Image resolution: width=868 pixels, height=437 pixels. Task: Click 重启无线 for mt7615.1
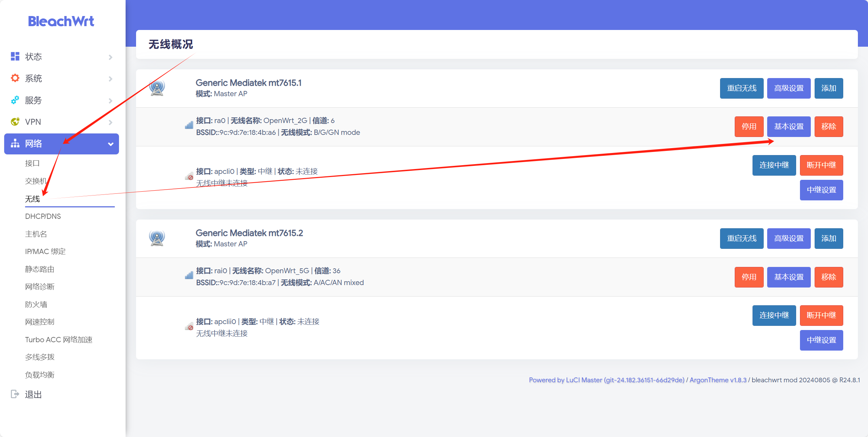point(742,88)
